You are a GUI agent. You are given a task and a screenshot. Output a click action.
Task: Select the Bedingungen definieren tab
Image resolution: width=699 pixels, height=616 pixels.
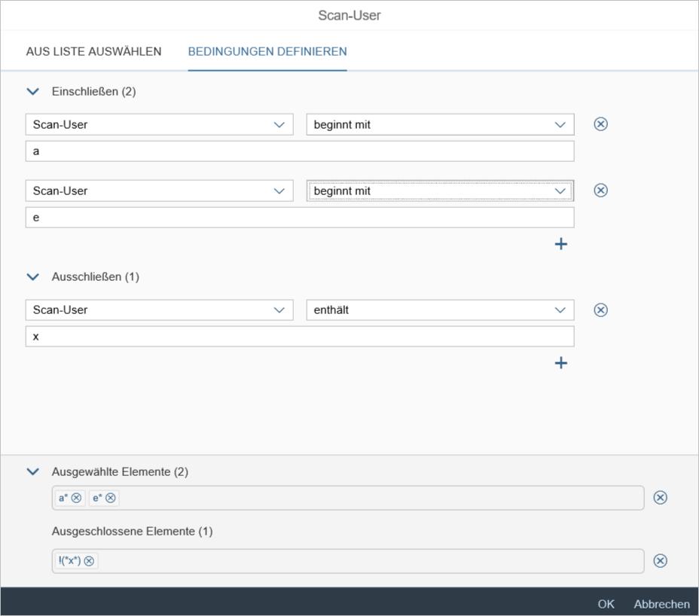pyautogui.click(x=267, y=52)
